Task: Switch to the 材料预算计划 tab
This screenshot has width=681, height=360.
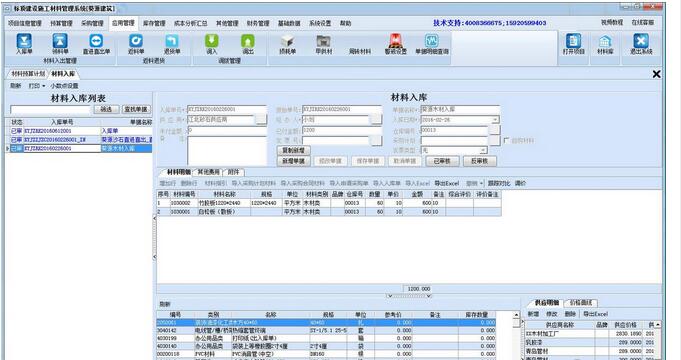Action: pos(28,74)
